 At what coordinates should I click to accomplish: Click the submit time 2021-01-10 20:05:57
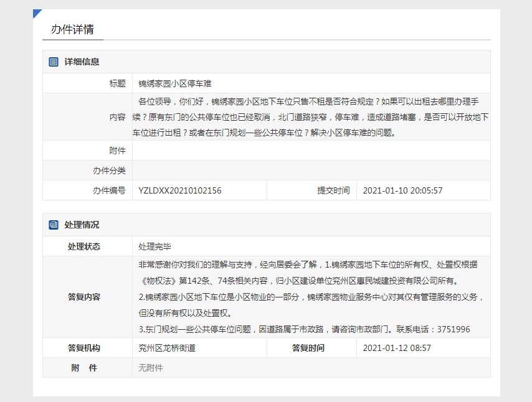click(x=402, y=190)
